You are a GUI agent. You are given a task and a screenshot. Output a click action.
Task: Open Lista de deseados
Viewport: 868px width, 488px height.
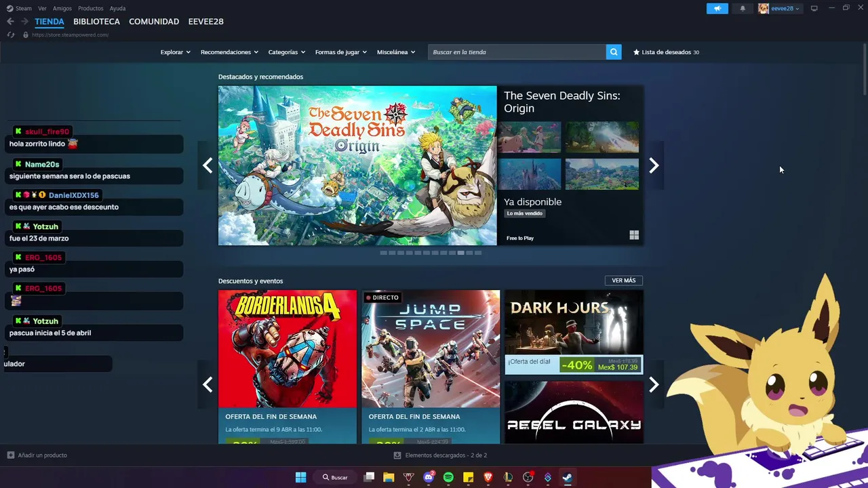(x=666, y=52)
